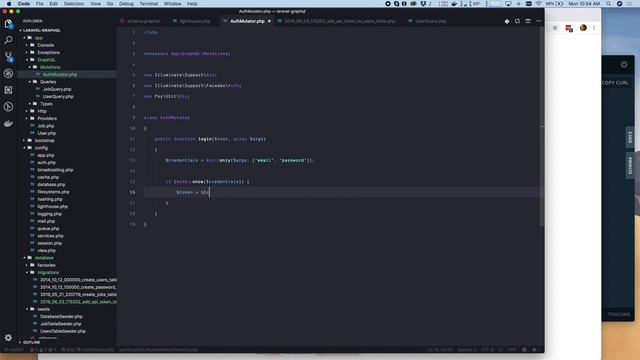Click editor vertical scrollbar
640x360 pixels.
pyautogui.click(x=542, y=127)
